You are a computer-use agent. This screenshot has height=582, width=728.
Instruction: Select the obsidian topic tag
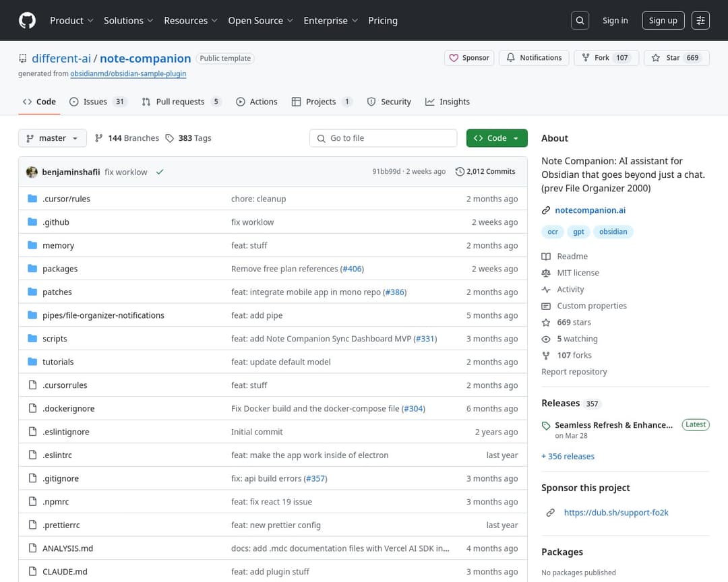click(x=613, y=232)
